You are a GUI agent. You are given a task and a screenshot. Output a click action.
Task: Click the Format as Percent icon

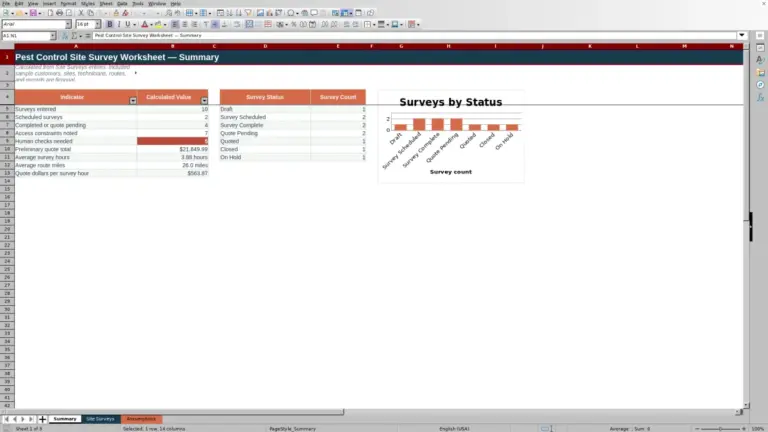coord(294,24)
